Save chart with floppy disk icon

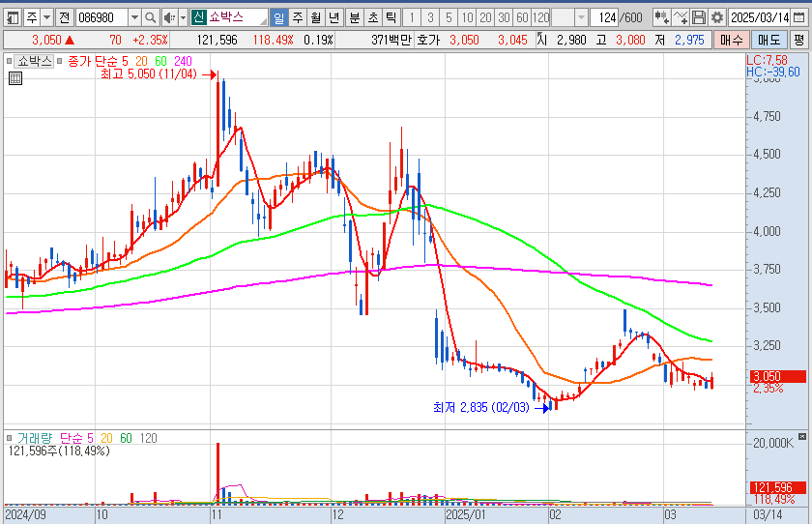(x=699, y=18)
